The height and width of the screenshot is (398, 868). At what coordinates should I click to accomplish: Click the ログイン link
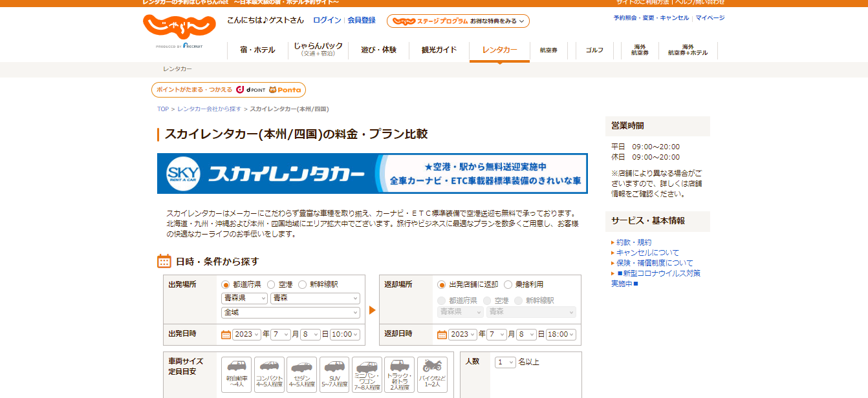click(327, 20)
